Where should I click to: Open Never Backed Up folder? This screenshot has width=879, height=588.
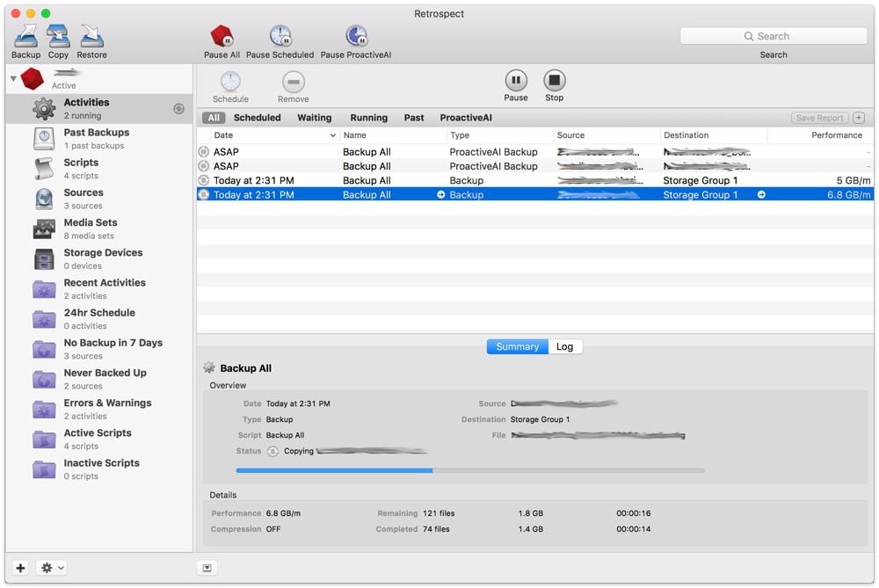(x=99, y=379)
